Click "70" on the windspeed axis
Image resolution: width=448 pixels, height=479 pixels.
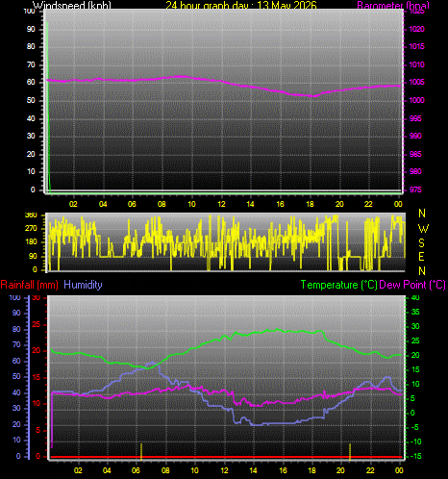pos(31,64)
